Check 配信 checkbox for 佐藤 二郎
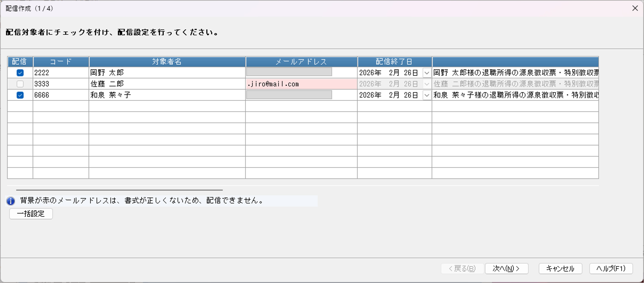 pyautogui.click(x=20, y=84)
